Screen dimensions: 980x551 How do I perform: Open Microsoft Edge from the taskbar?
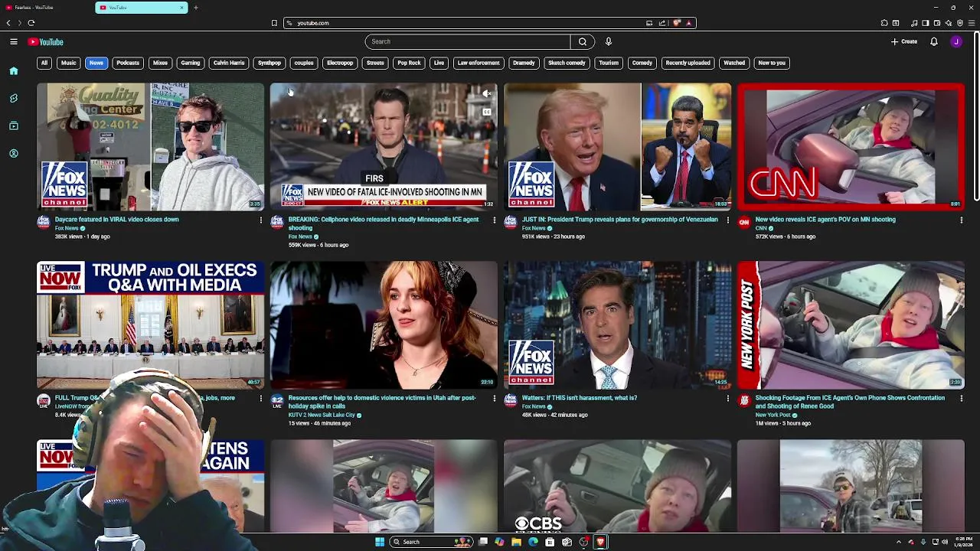(534, 542)
